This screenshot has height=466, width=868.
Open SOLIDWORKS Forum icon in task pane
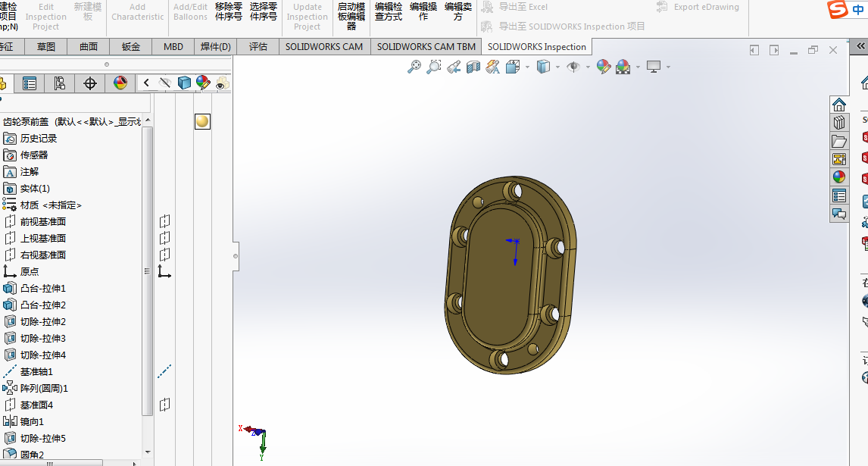click(x=839, y=214)
